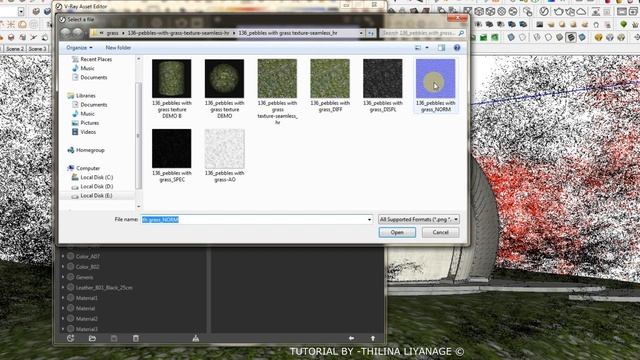The width and height of the screenshot is (640, 360).
Task: Click the grass folder in the address breadcrumb
Action: point(112,33)
